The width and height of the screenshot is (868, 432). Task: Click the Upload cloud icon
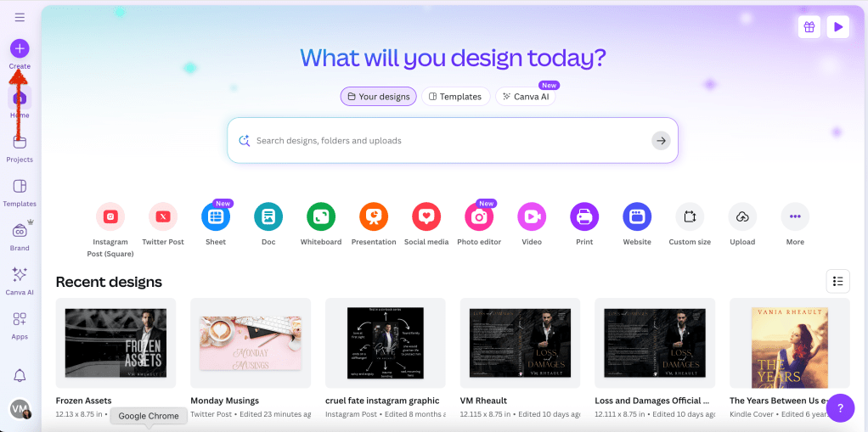[742, 217]
